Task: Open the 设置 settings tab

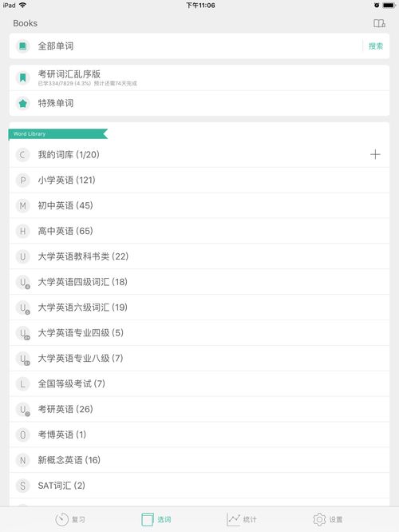Action: (327, 519)
